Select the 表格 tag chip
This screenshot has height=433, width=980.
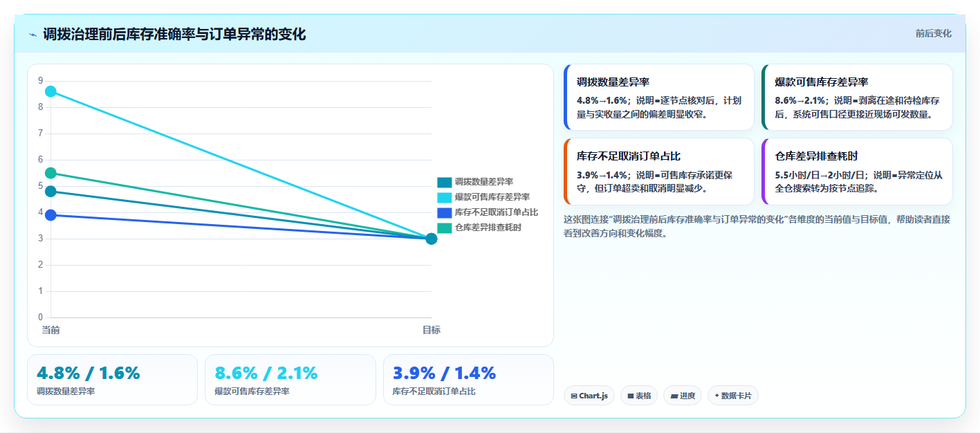[x=639, y=396]
